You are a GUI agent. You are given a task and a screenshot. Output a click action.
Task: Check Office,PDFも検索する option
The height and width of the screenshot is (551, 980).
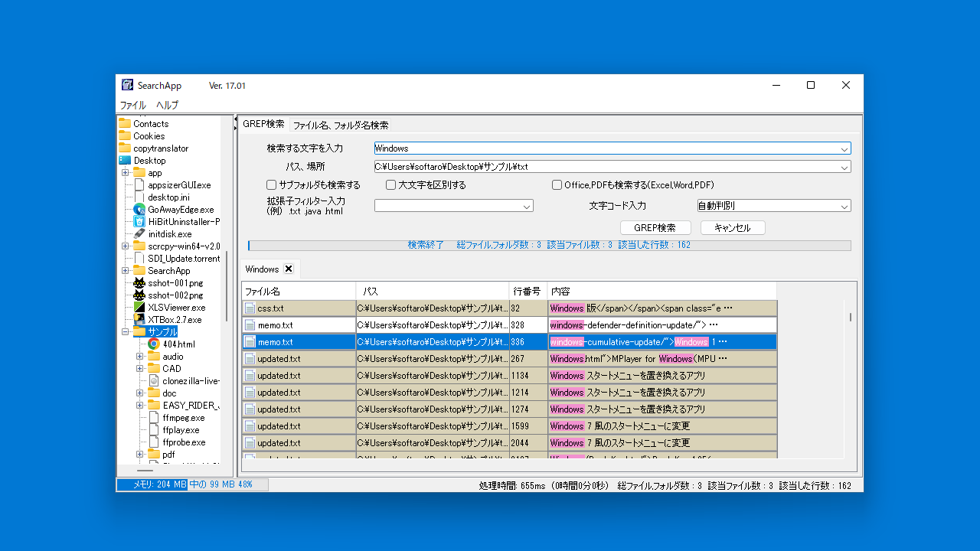pos(557,184)
